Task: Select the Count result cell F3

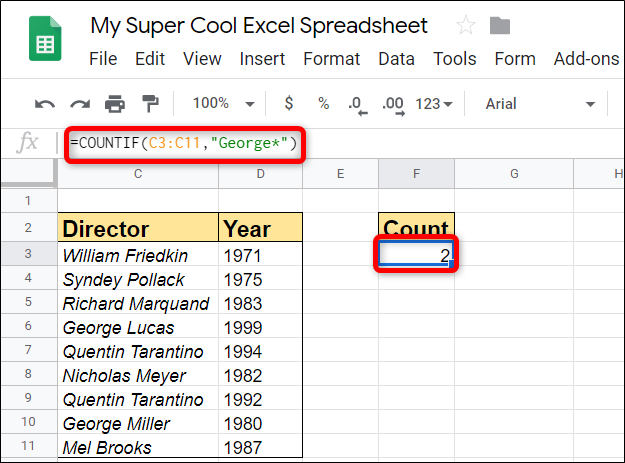Action: [416, 255]
